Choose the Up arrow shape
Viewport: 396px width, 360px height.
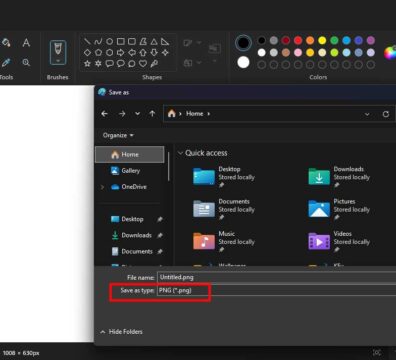[143, 53]
